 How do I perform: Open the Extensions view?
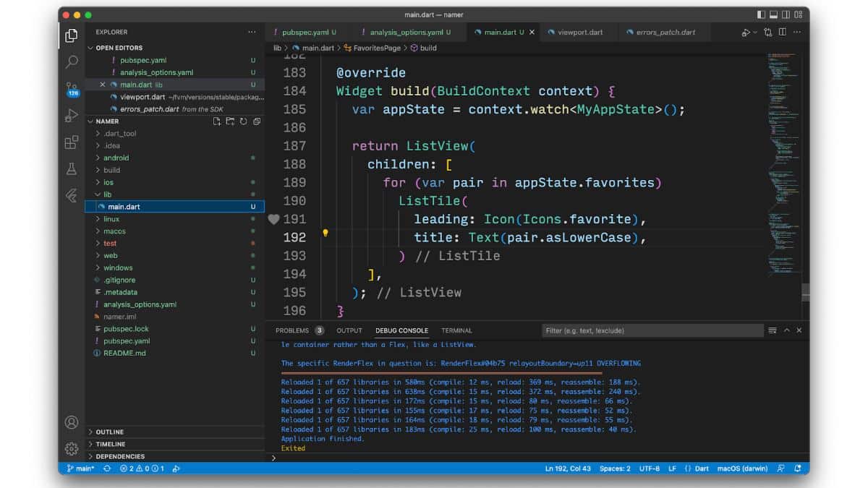(71, 142)
